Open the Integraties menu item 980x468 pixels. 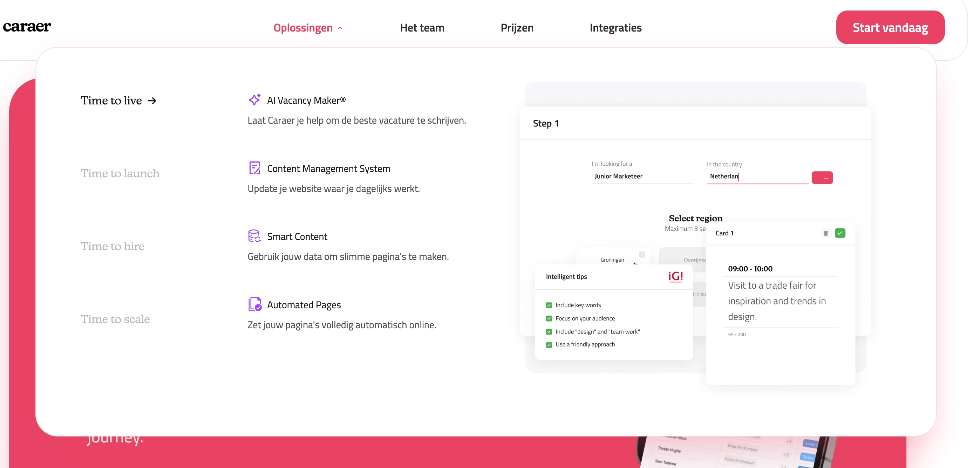tap(615, 28)
